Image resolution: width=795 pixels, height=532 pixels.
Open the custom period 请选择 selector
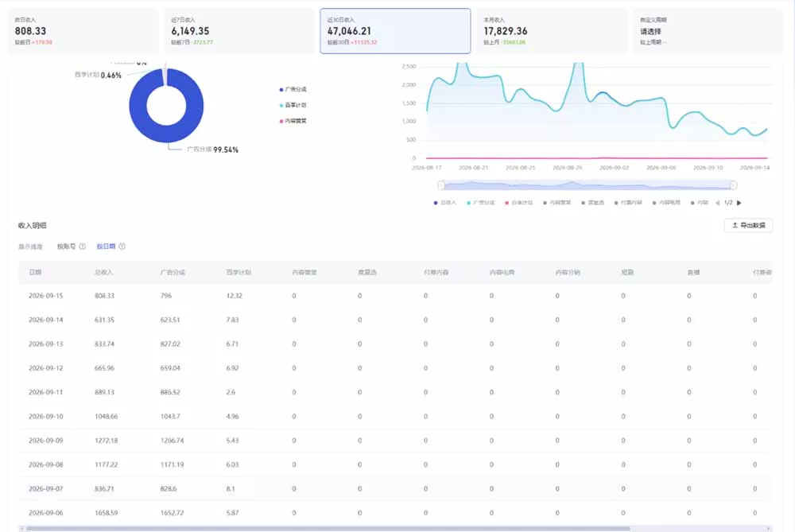click(650, 32)
